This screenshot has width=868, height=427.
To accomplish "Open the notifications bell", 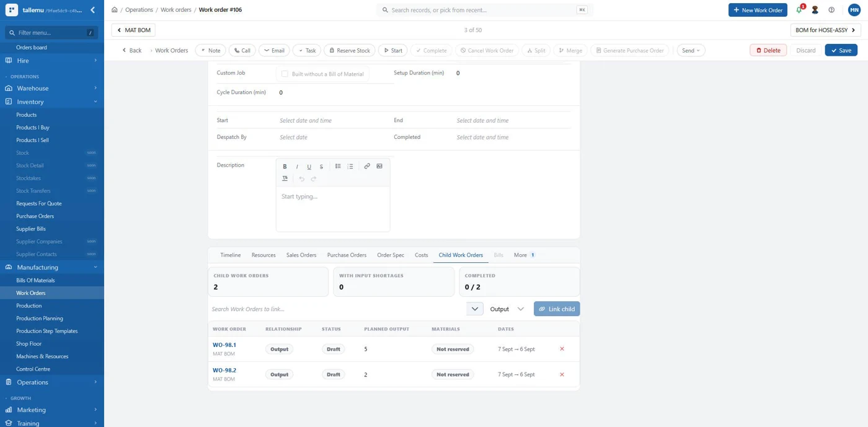I will pos(799,10).
